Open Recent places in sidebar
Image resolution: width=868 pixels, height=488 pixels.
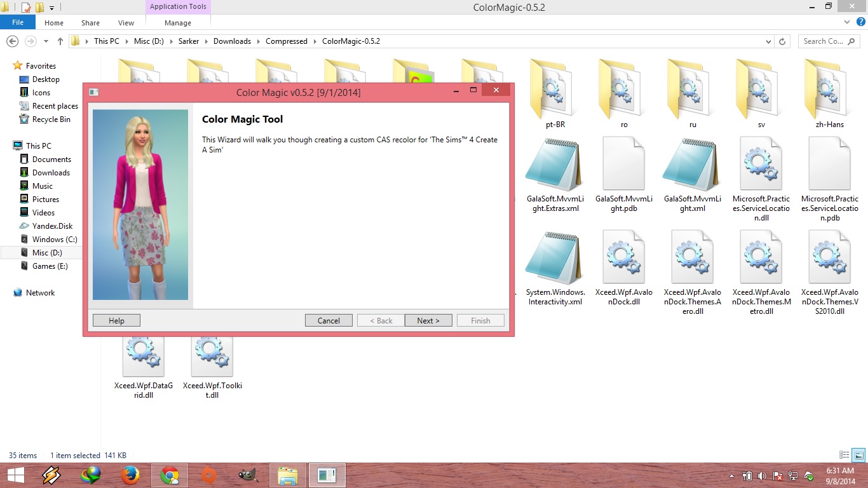point(55,106)
